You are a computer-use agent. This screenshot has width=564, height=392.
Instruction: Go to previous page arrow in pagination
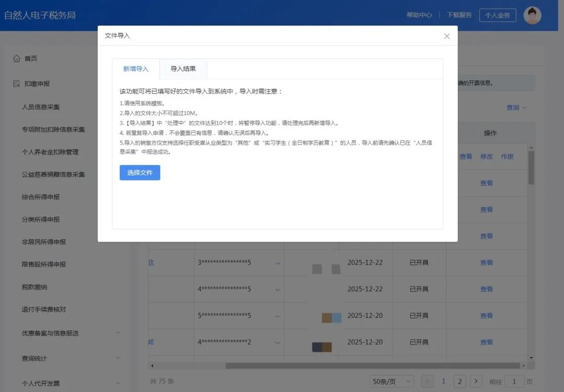[x=427, y=382]
